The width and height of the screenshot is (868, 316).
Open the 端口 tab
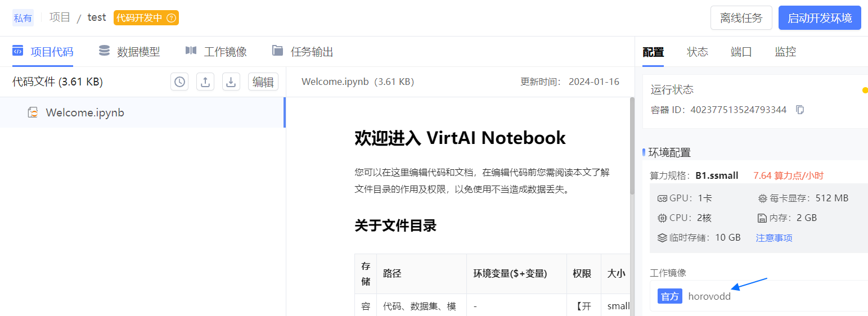(x=741, y=52)
